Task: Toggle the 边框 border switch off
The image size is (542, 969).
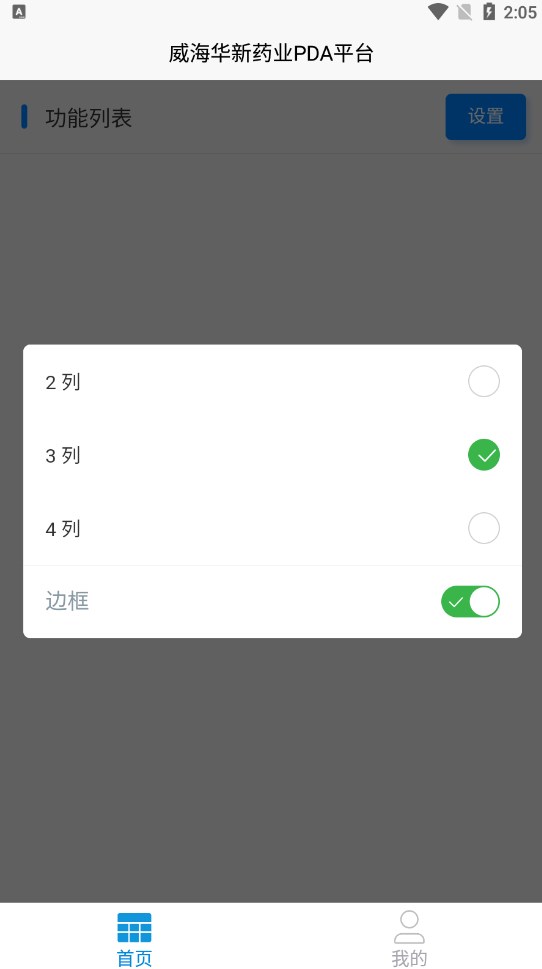Action: 470,601
